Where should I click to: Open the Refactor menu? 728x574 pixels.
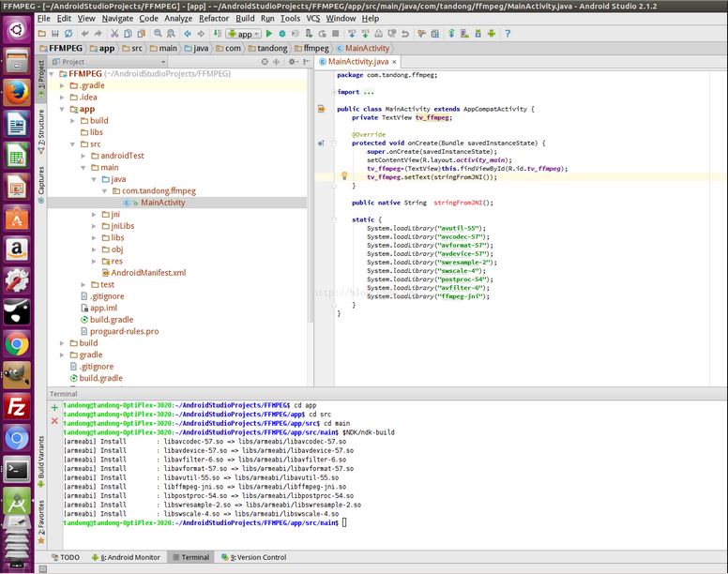(214, 19)
